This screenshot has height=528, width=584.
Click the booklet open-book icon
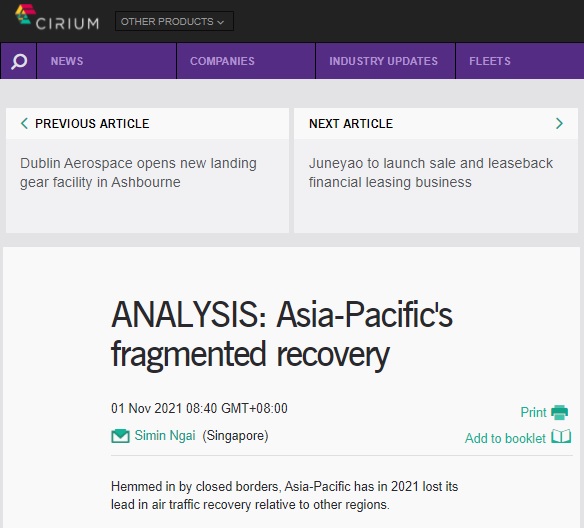click(561, 436)
